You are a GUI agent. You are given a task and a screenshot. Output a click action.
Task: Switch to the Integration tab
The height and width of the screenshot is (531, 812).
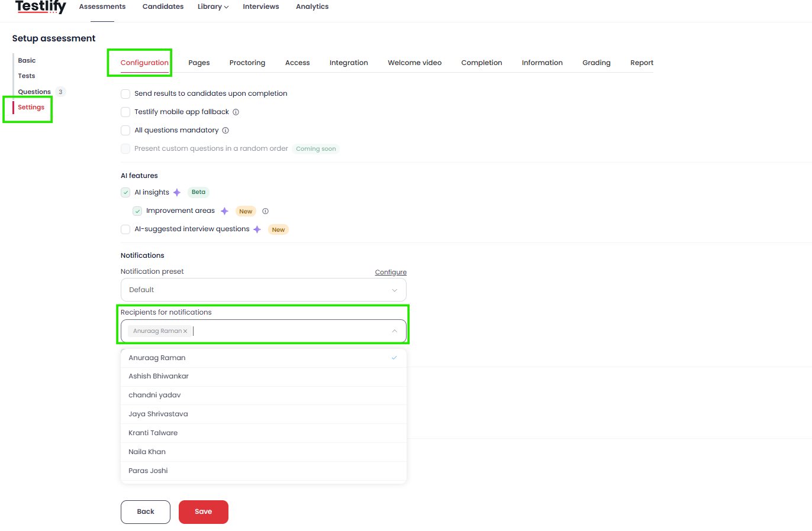(349, 63)
